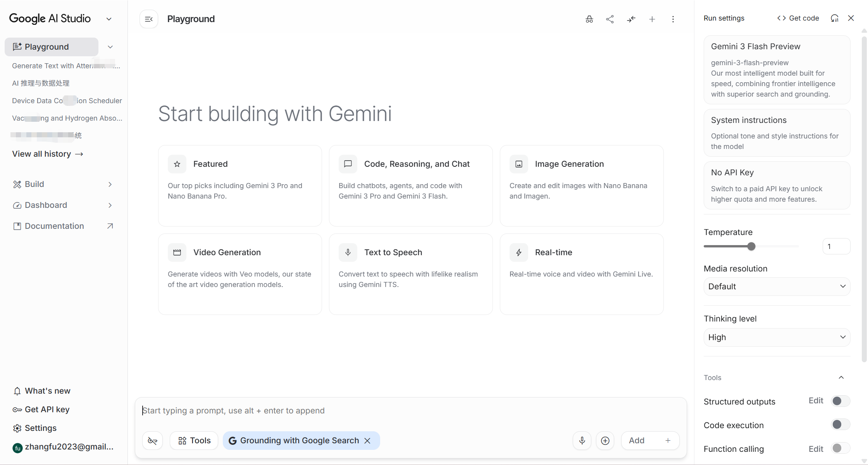868x465 pixels.
Task: Collapse the Tools section chevron
Action: click(841, 377)
